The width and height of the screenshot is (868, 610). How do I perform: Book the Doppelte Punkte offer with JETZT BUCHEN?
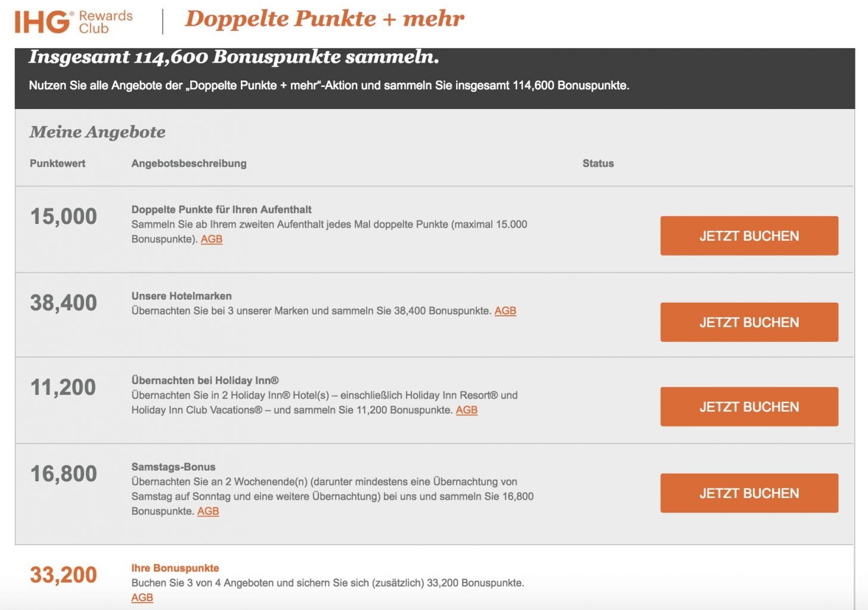(749, 236)
